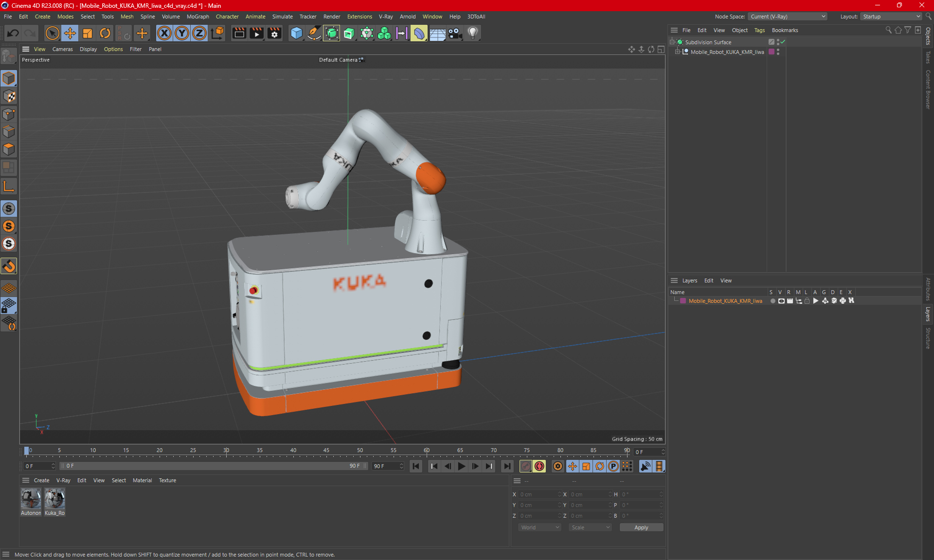Screen dimensions: 934x560
Task: Toggle X axis lock
Action: [x=164, y=33]
